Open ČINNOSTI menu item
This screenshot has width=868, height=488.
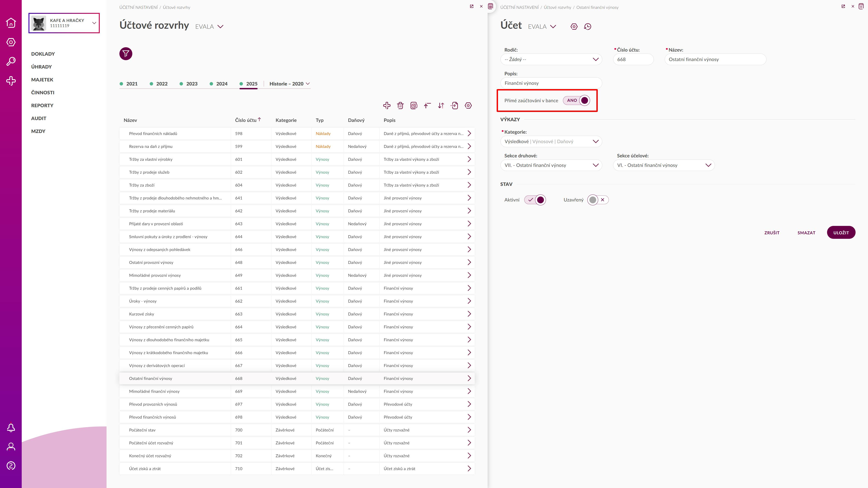tap(43, 92)
